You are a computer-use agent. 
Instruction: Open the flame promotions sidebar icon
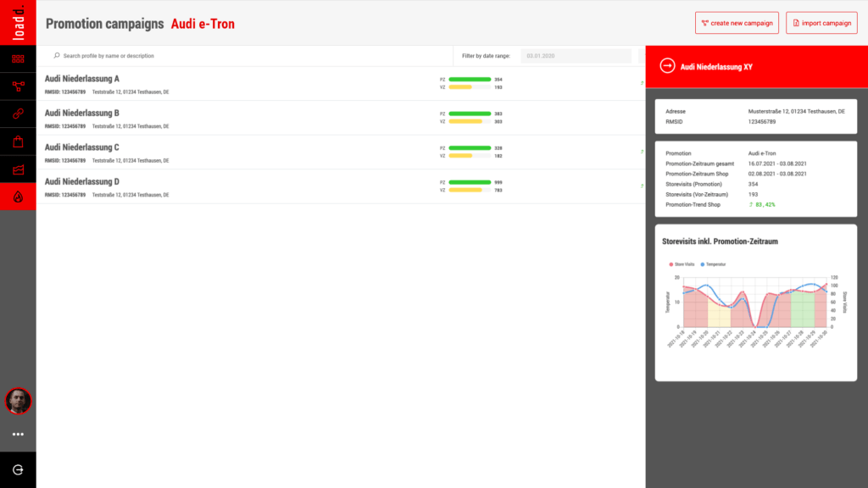18,197
